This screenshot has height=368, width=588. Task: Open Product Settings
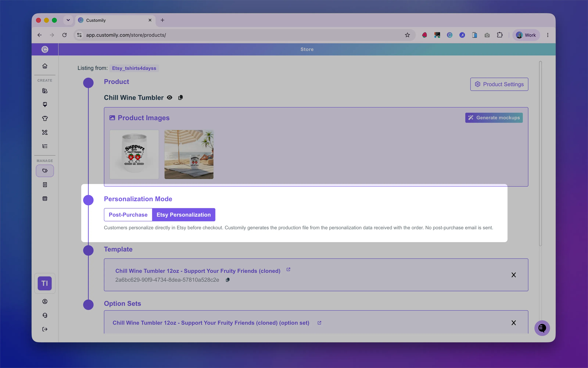(499, 84)
